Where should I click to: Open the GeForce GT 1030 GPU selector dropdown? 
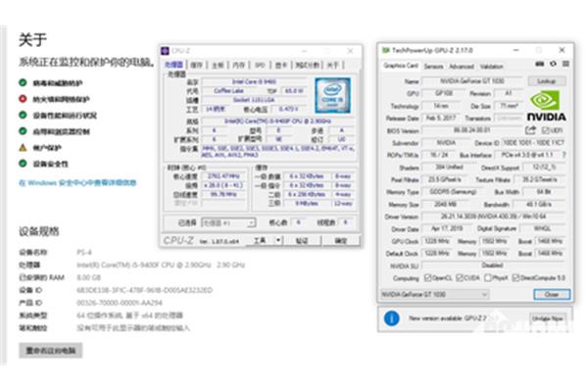[x=434, y=294]
